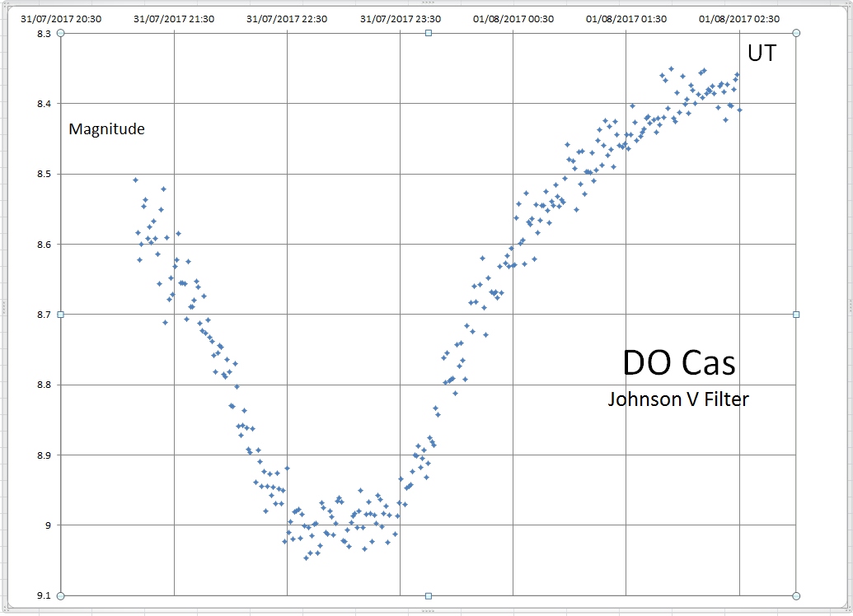This screenshot has height=616, width=853.
Task: Click the 8.7 magnitude axis value
Action: tap(44, 315)
